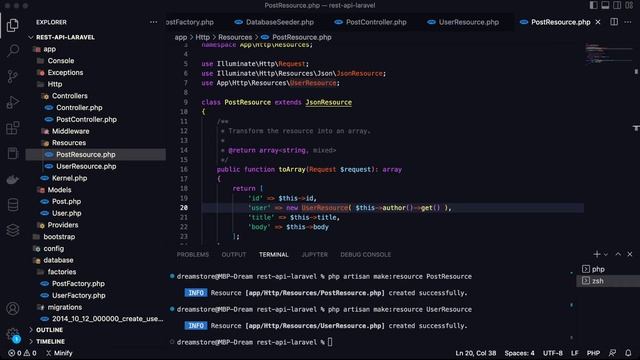Open the JUPYTER panel tab
Screen dimensions: 640x360
[x=314, y=255]
